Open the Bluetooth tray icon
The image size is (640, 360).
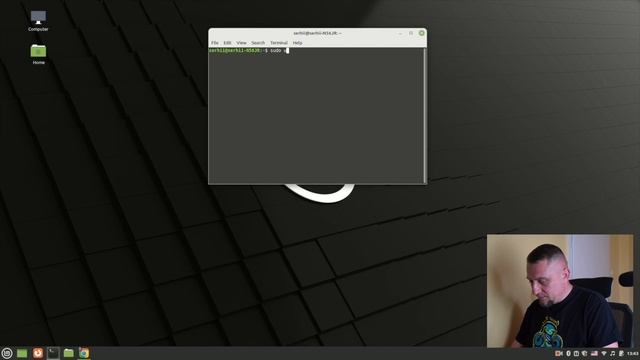(568, 353)
